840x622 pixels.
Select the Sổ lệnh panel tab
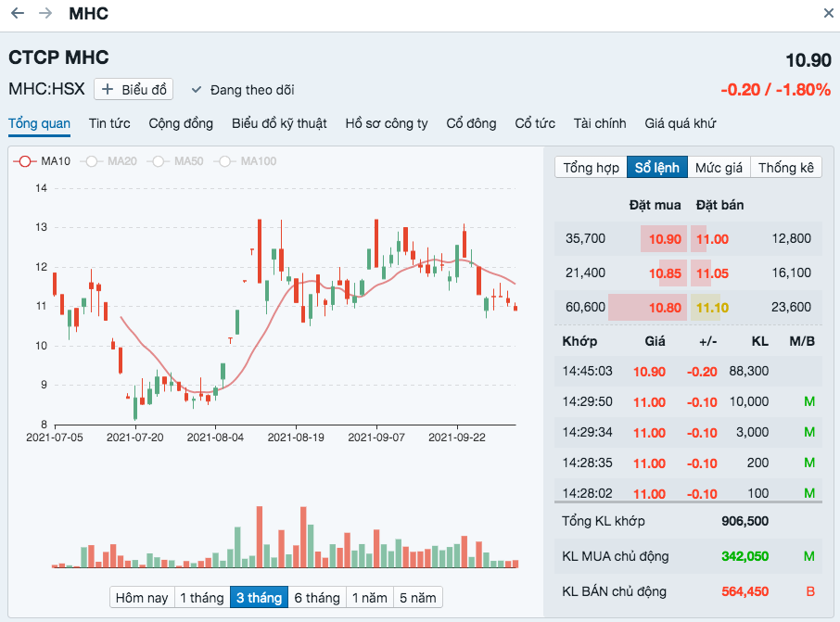656,168
